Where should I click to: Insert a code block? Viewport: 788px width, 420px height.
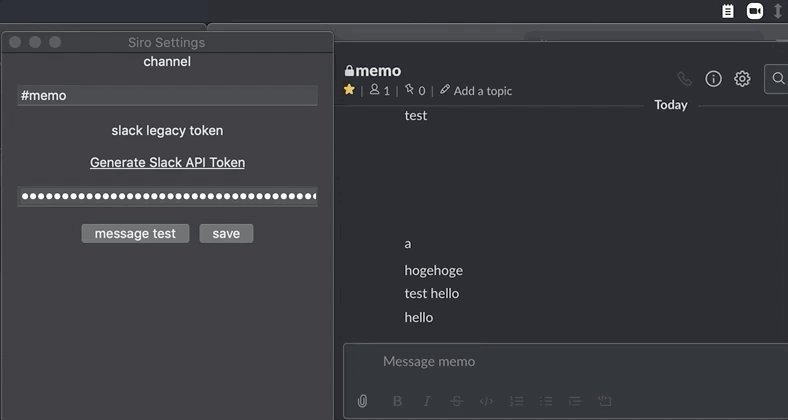(604, 401)
